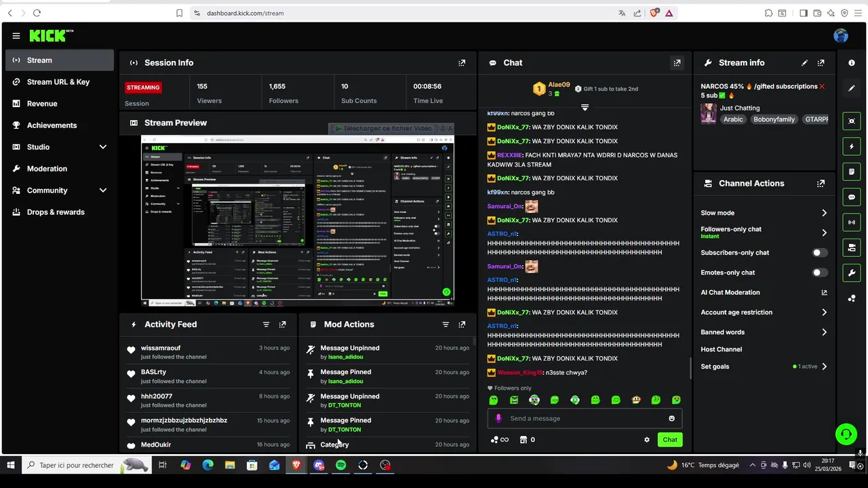Screen dimensions: 868x488
Task: Expand the Studio menu in sidebar
Action: 102,147
